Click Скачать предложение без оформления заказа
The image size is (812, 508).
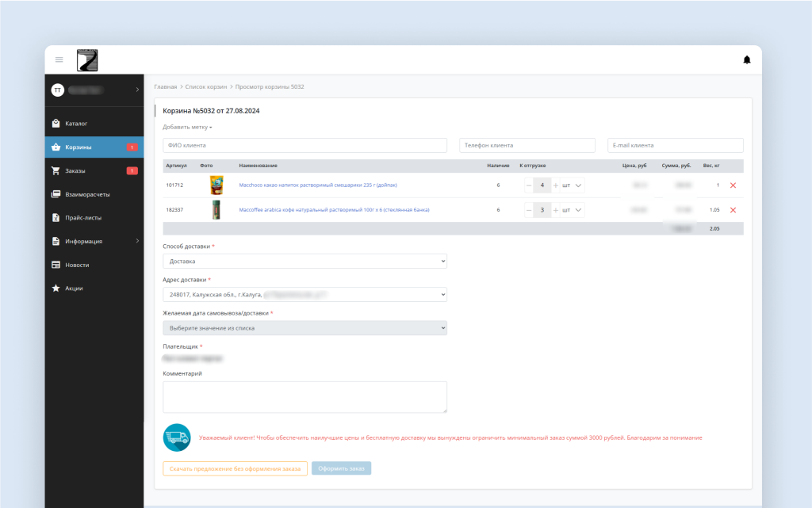pos(235,468)
